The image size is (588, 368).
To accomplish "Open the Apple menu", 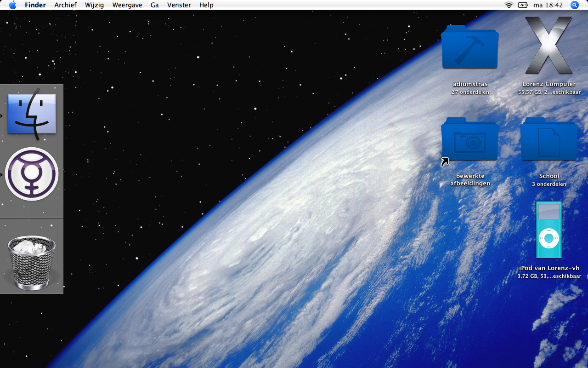I will pos(12,5).
